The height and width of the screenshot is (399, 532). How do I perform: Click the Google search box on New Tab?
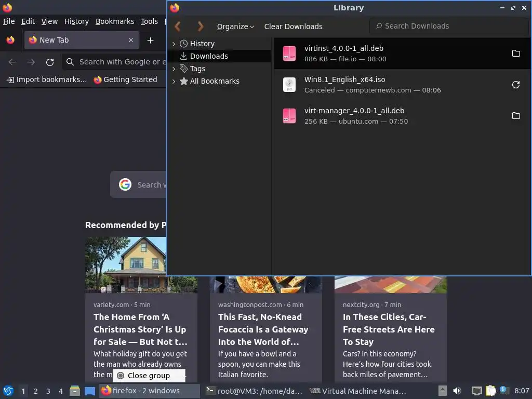tap(138, 184)
